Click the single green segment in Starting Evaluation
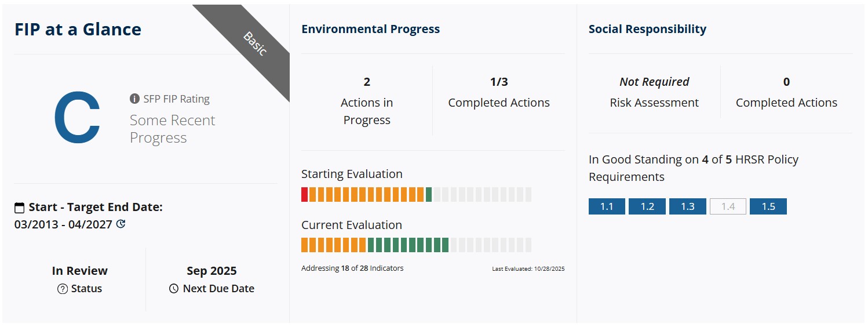Viewport: 868px width, 327px height. 429,194
